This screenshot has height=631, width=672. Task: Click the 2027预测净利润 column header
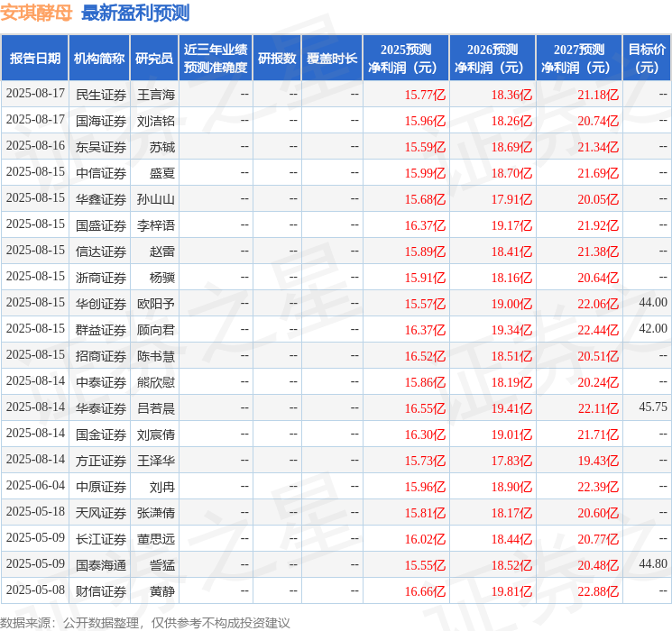578,59
